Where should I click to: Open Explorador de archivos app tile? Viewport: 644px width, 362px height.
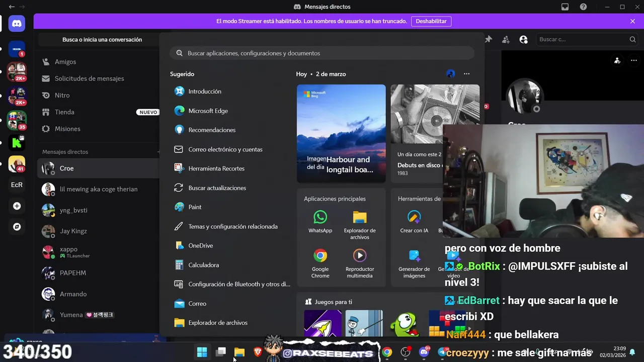[x=360, y=225]
